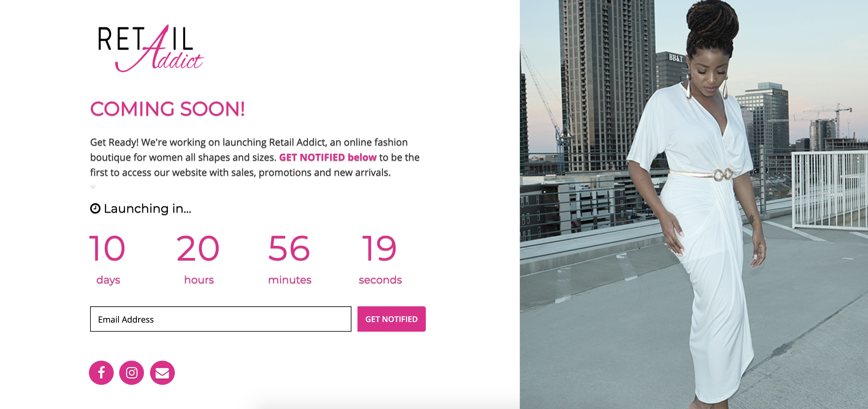Screen dimensions: 868x409
Task: Click the 20 hours countdown number
Action: coord(198,248)
